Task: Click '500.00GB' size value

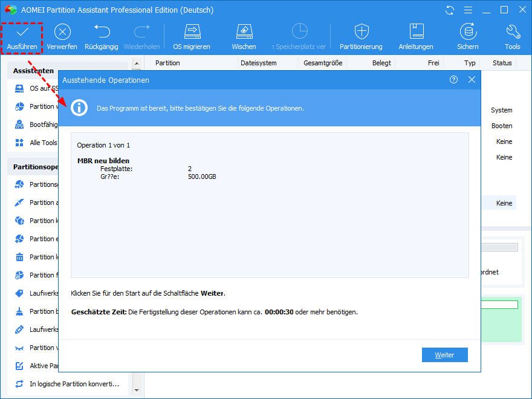Action: [x=202, y=177]
